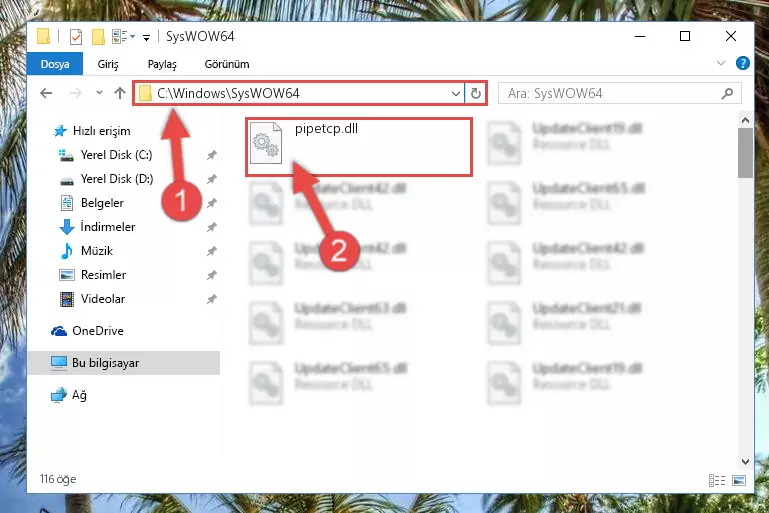Open the Customize Quick Access Toolbar arrow
This screenshot has height=513, width=769.
[x=146, y=37]
